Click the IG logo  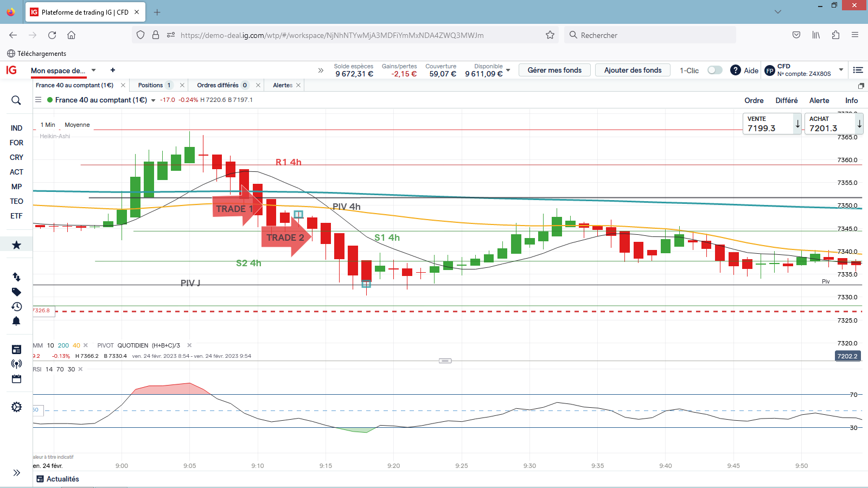(x=11, y=70)
